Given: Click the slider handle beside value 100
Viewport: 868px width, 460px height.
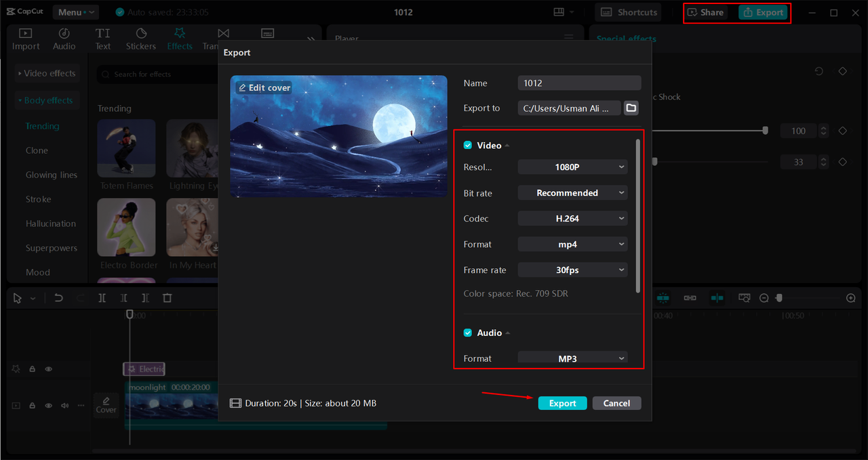Looking at the screenshot, I should point(766,131).
